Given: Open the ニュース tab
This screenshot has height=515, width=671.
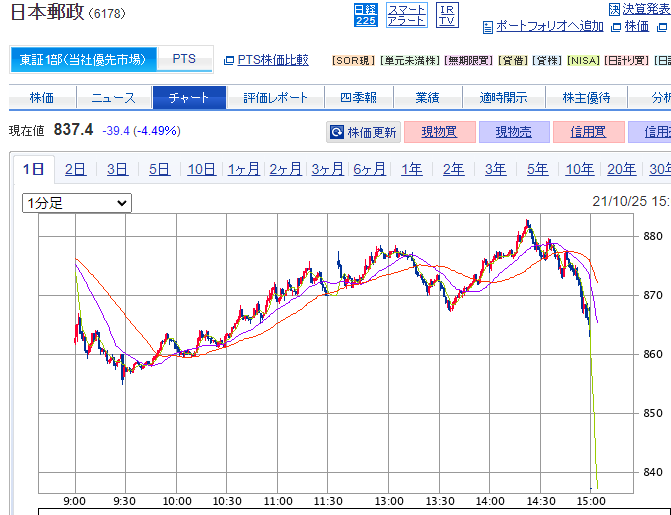Looking at the screenshot, I should tap(114, 98).
